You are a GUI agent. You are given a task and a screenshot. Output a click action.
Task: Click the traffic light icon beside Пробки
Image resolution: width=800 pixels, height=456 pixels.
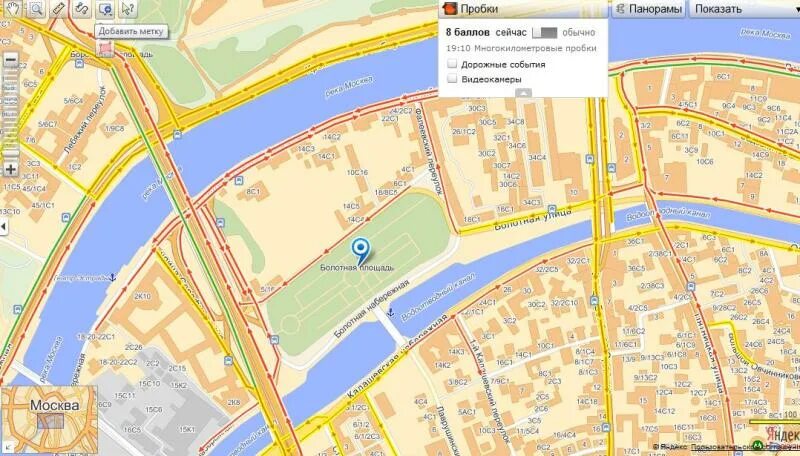[449, 9]
